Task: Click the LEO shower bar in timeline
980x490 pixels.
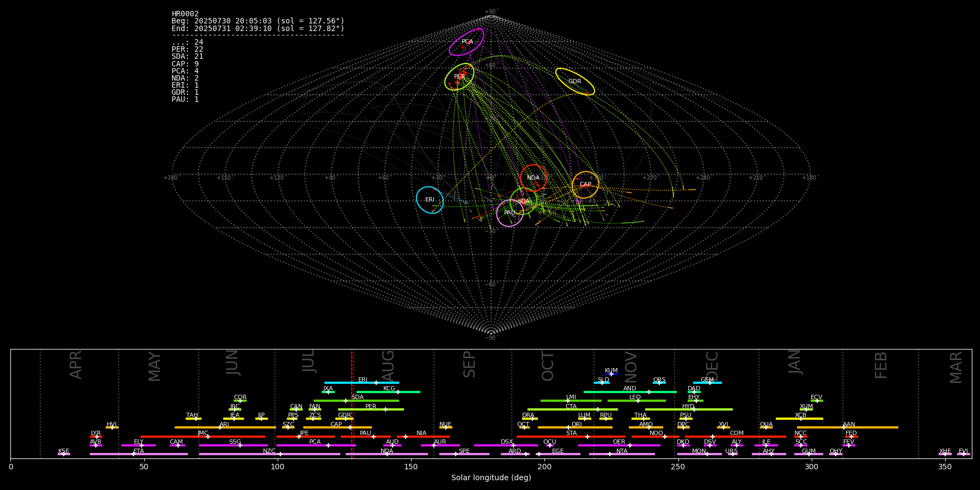Action: point(636,401)
